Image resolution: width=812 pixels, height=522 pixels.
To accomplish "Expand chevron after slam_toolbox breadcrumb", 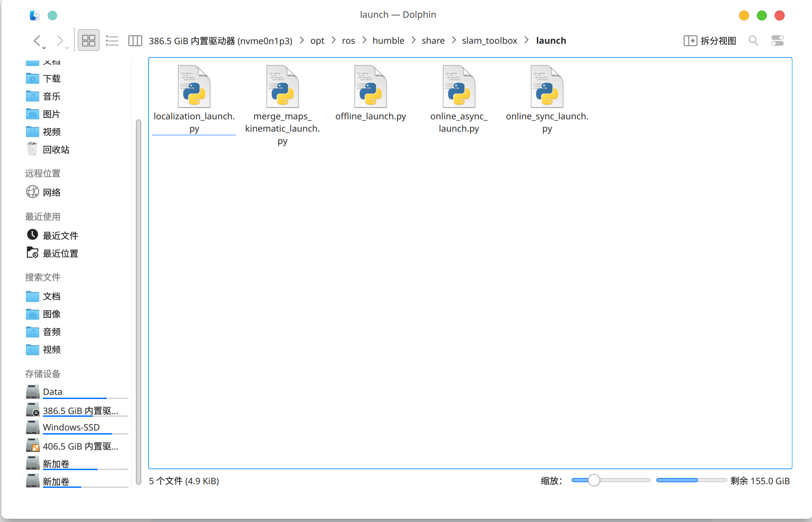I will pos(527,41).
